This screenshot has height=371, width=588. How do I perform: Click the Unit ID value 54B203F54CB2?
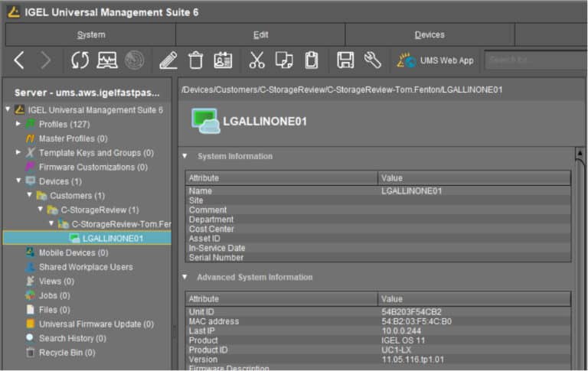click(411, 312)
